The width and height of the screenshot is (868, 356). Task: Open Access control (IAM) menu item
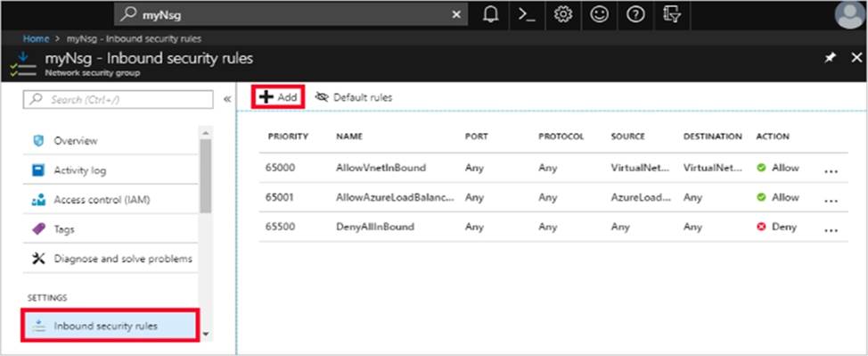pos(111,200)
